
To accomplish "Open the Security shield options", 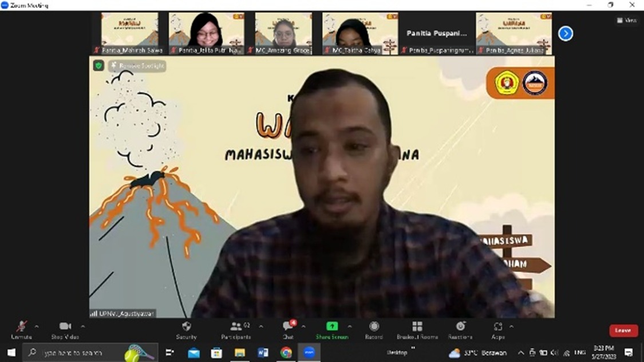I will 186,329.
